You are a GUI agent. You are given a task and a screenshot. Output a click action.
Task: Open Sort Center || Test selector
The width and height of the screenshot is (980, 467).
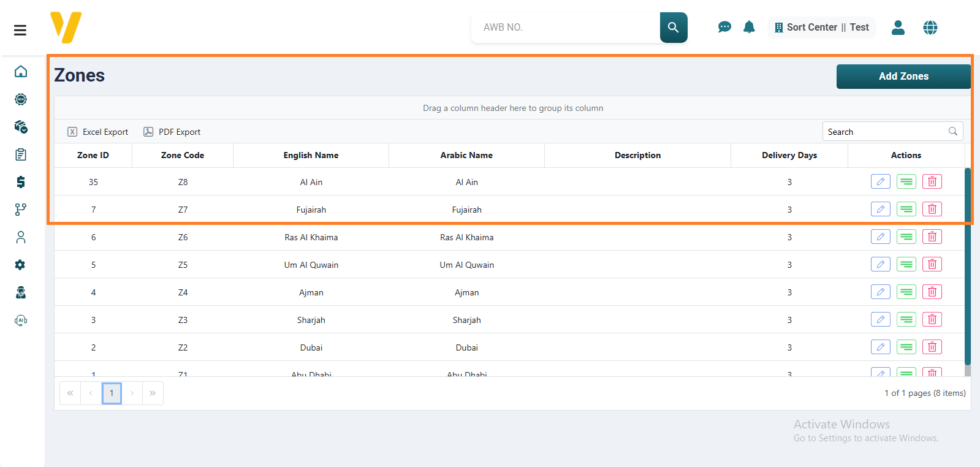coord(821,28)
